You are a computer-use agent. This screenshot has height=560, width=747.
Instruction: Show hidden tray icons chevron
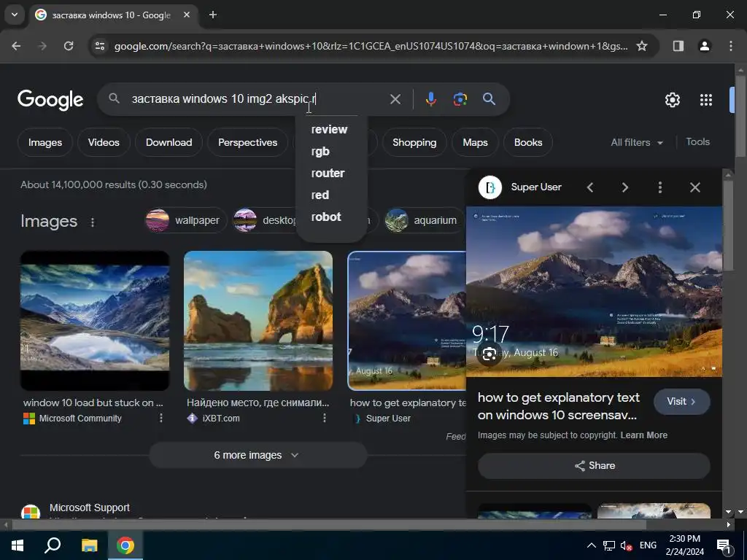(x=591, y=545)
